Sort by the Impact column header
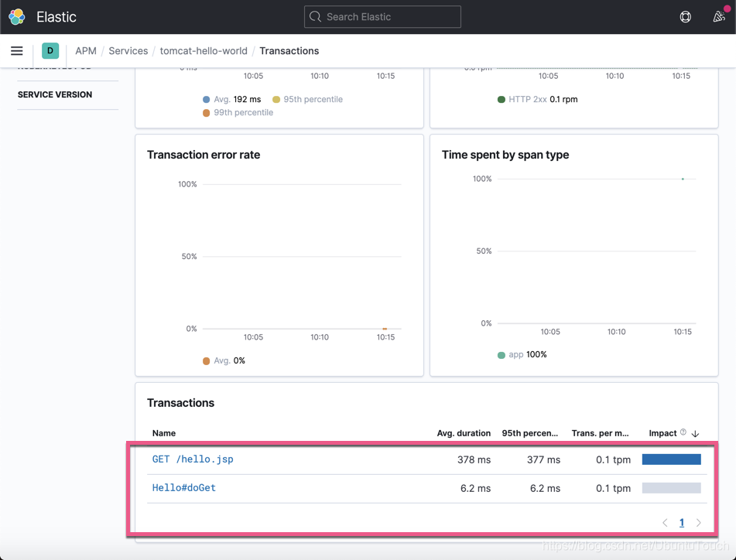The height and width of the screenshot is (560, 736). 662,433
